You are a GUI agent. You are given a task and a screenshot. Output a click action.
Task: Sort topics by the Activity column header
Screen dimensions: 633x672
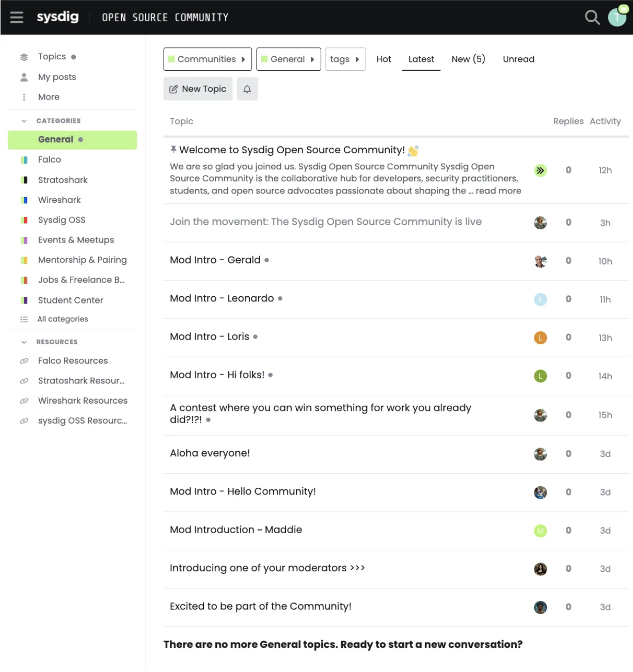coord(605,121)
